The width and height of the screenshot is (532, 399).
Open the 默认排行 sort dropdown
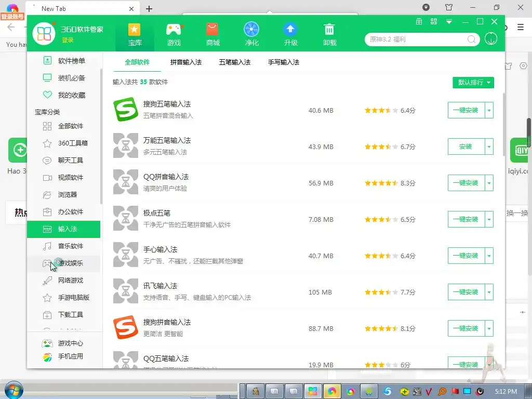473,83
